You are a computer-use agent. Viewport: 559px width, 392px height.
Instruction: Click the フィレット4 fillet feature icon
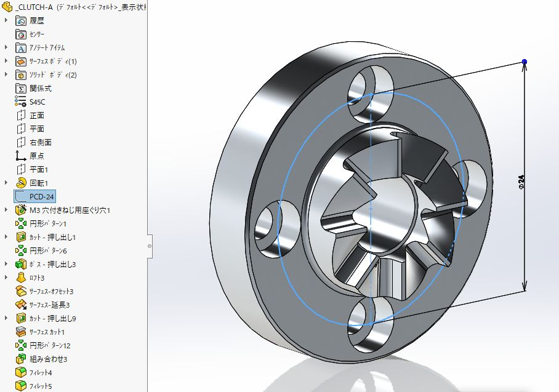pos(21,372)
